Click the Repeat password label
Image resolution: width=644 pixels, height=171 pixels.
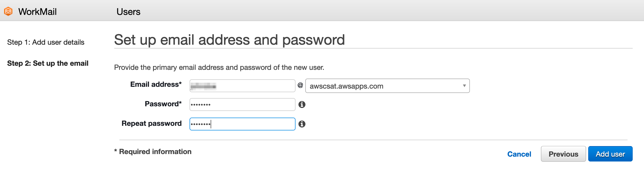pos(151,123)
